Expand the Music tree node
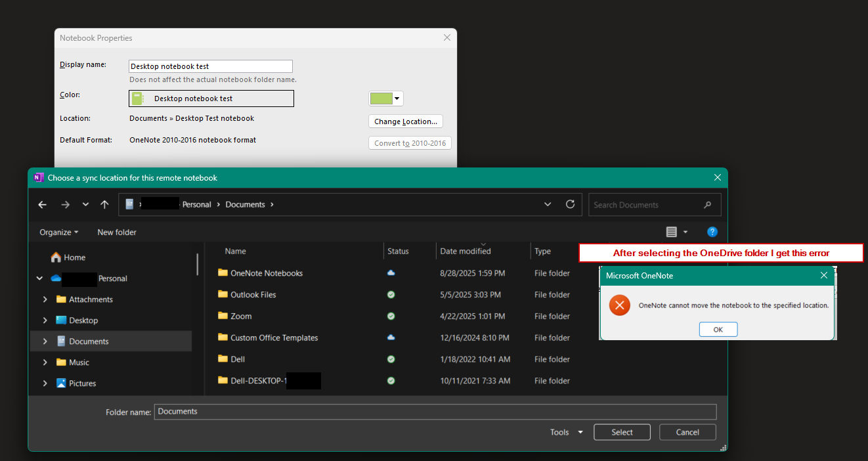868x461 pixels. point(45,362)
